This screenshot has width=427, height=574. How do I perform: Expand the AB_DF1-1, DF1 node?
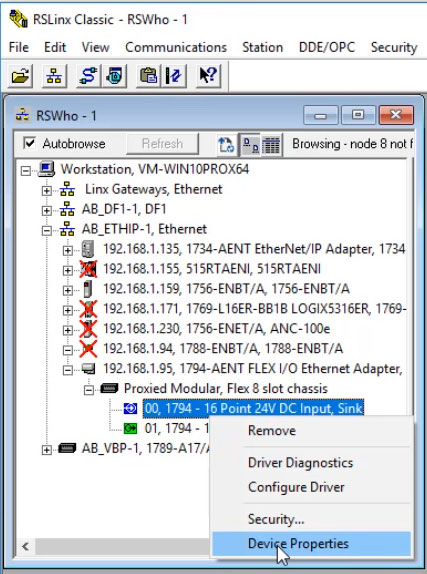pos(47,210)
